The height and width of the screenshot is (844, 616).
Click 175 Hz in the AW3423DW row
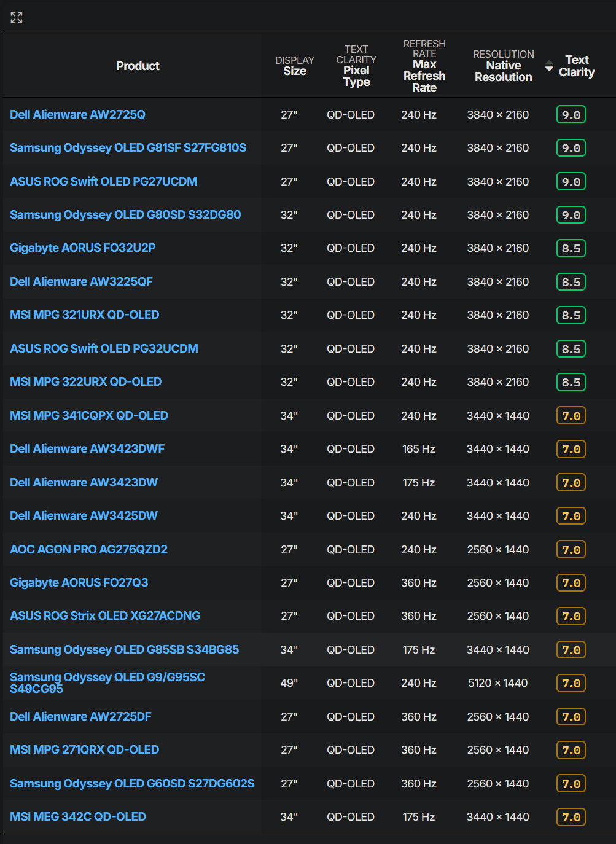(x=419, y=482)
